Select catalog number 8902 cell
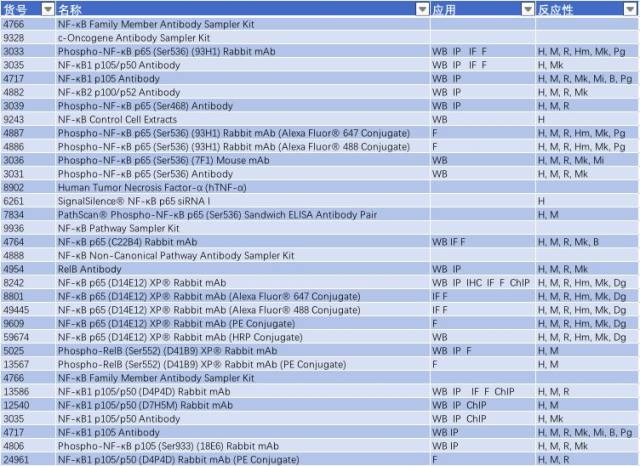The width and height of the screenshot is (640, 466). point(28,187)
